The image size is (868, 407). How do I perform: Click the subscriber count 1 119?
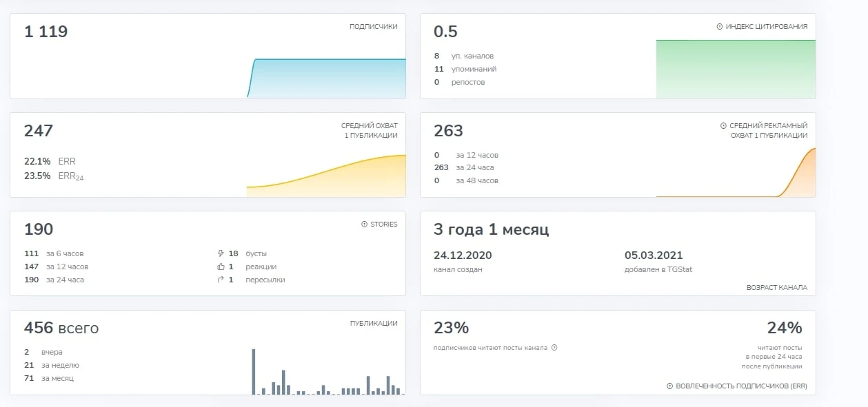point(46,32)
